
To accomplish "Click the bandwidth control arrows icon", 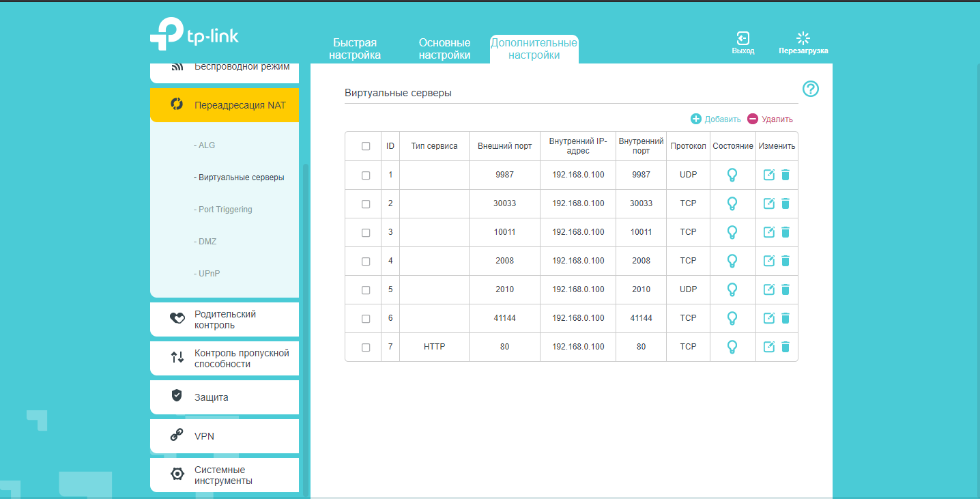I will click(x=177, y=357).
